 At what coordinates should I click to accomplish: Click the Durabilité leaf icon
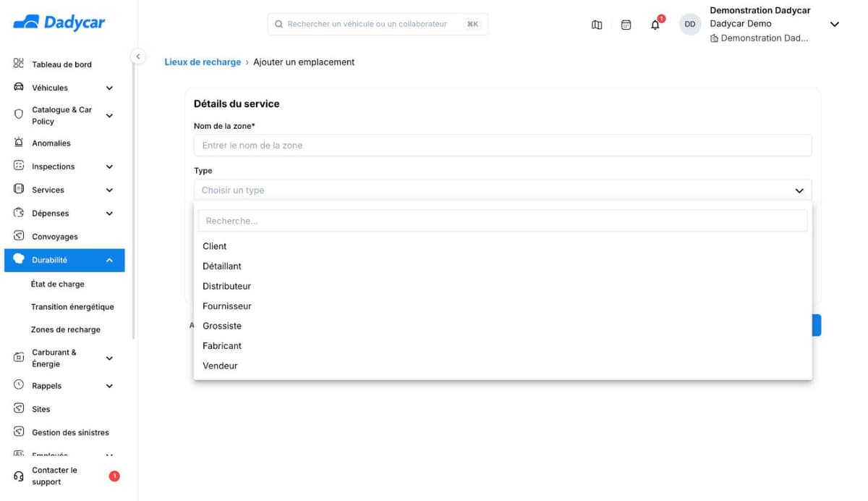pos(19,259)
